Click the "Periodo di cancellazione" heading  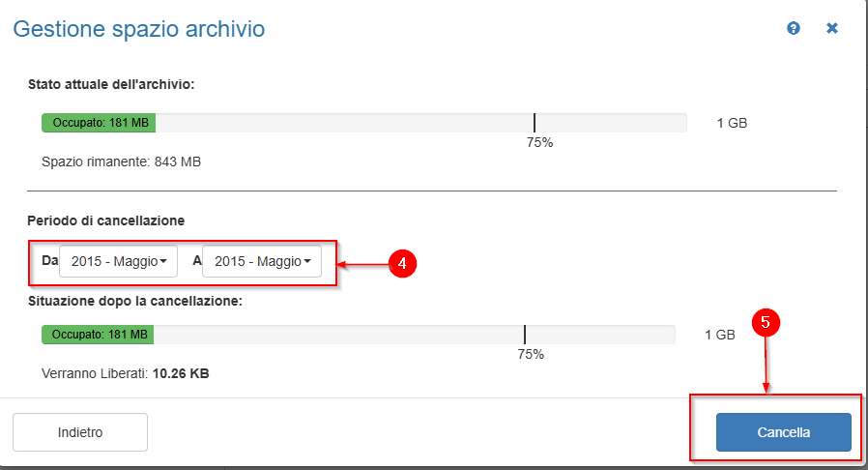click(106, 220)
